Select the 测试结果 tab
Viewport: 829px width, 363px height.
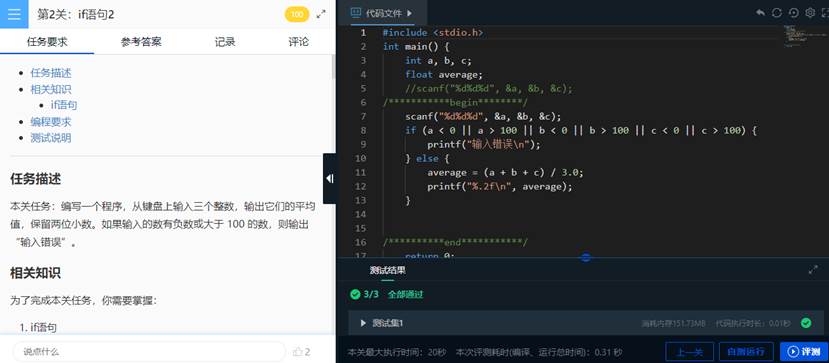click(x=388, y=270)
